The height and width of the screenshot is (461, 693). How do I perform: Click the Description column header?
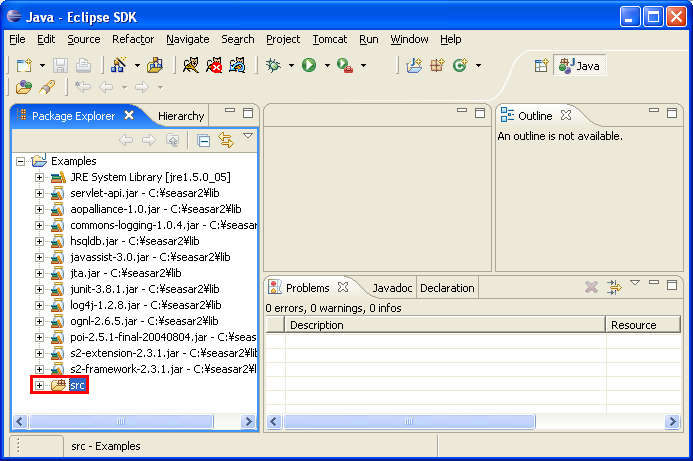pyautogui.click(x=445, y=325)
